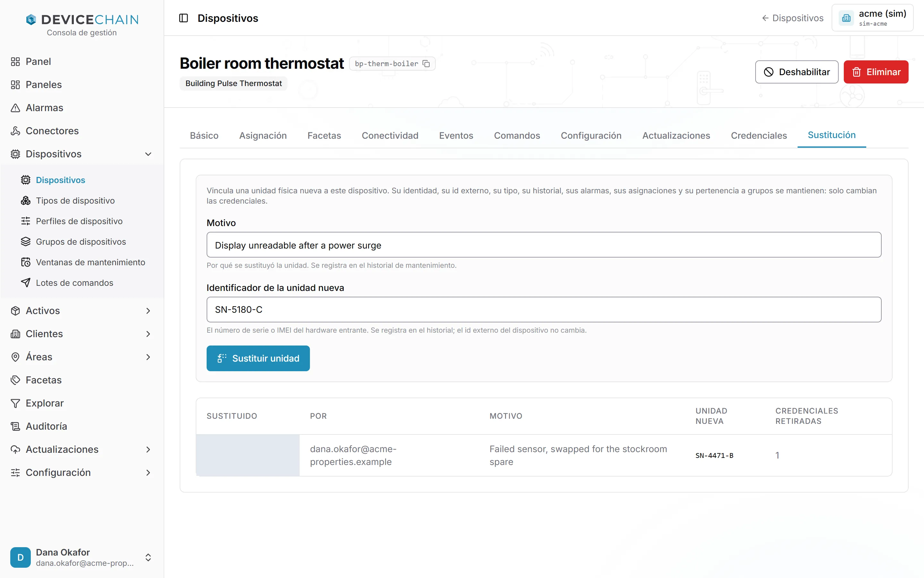Click the Building Pulse Thermostat badge
The image size is (924, 578).
[x=233, y=83]
